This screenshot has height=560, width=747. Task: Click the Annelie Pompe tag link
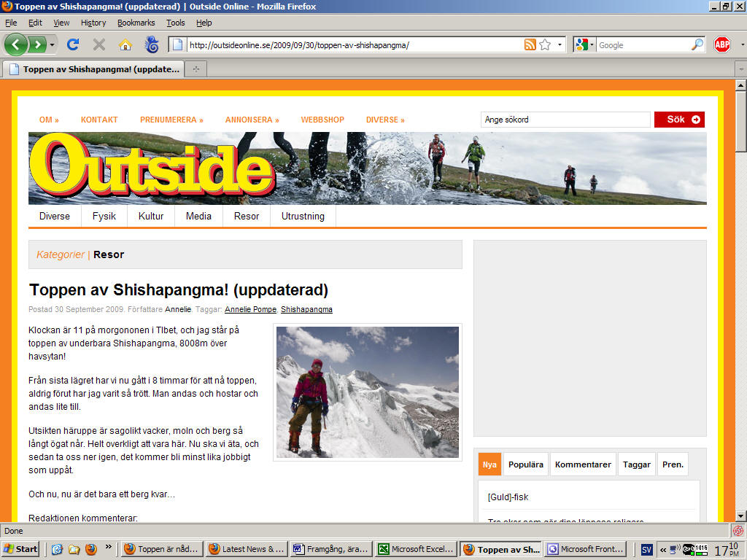click(x=251, y=309)
